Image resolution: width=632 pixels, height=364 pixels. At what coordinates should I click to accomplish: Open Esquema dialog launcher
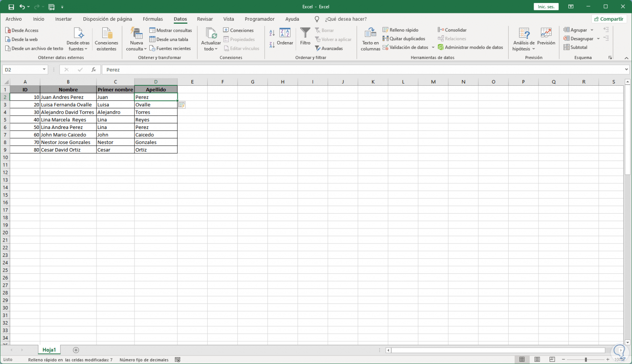click(610, 58)
